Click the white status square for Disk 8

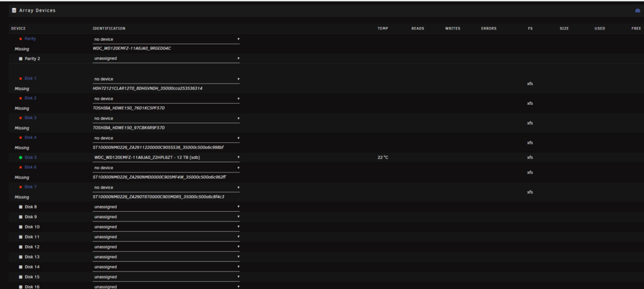[x=21, y=207]
